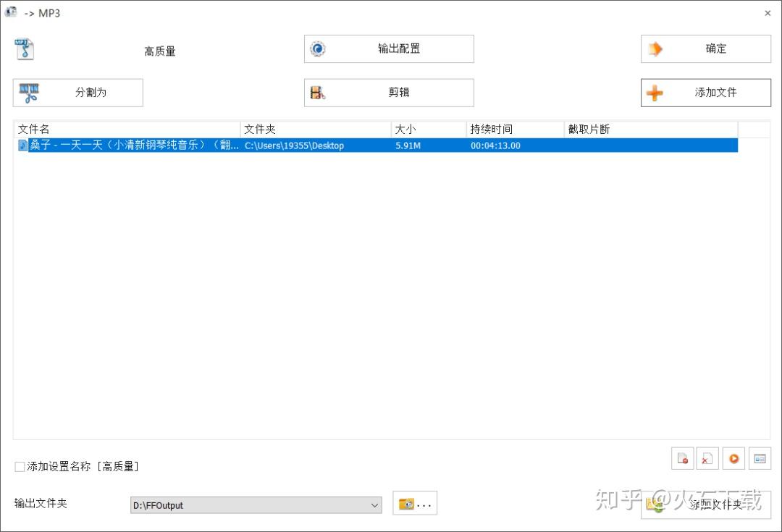The width and height of the screenshot is (782, 532).
Task: Click the 添加文件 add file button
Action: [x=706, y=93]
